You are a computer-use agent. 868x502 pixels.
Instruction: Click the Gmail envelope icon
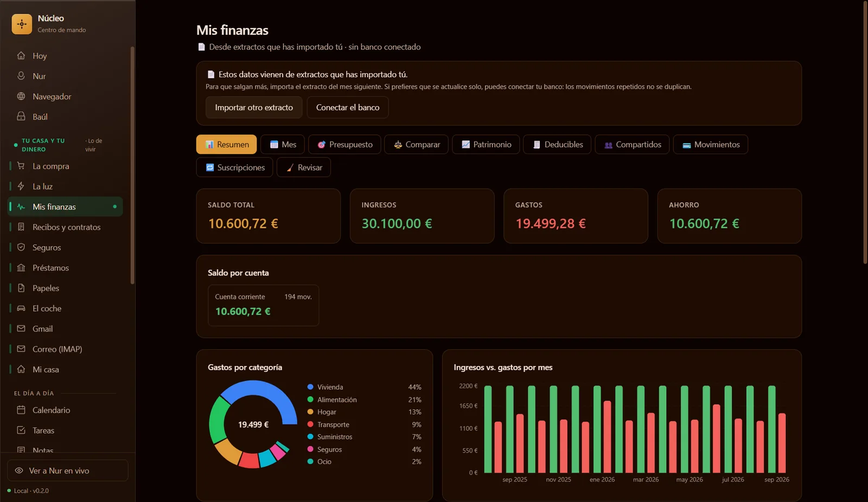click(21, 329)
